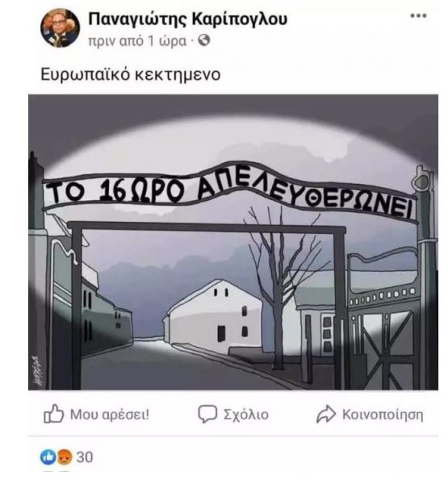448x484 pixels.
Task: Select the caption text 'Ευρωπαϊκό κεκτημενο'
Action: point(131,74)
